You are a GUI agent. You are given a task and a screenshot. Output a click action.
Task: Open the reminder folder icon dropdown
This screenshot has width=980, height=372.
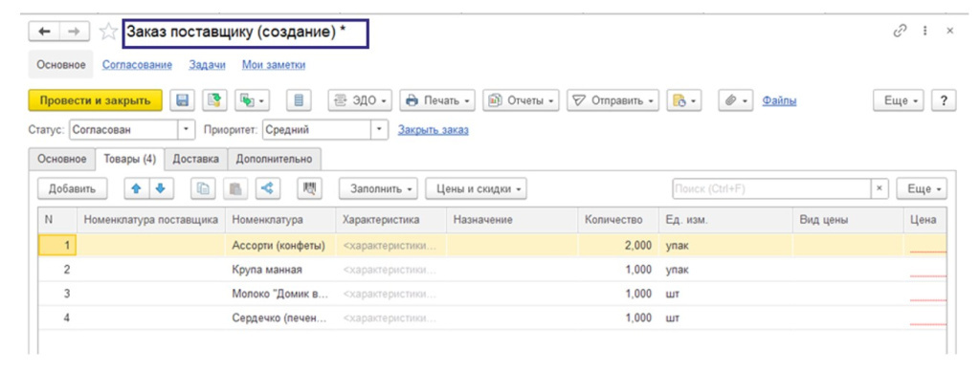[684, 100]
